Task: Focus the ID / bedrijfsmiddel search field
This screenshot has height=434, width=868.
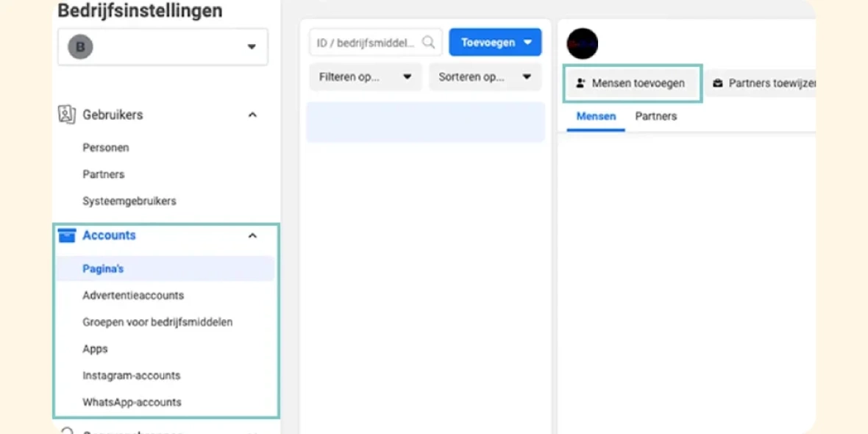Action: pyautogui.click(x=376, y=43)
